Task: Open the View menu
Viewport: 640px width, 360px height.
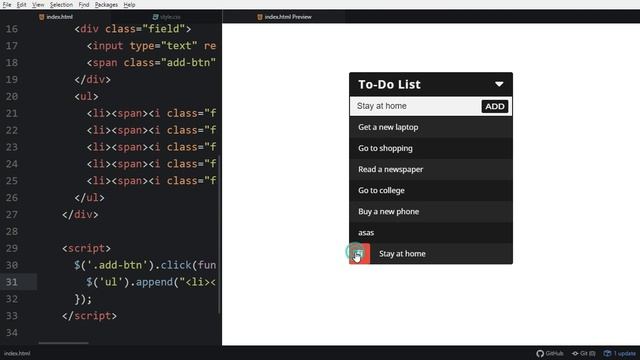Action: (x=38, y=4)
